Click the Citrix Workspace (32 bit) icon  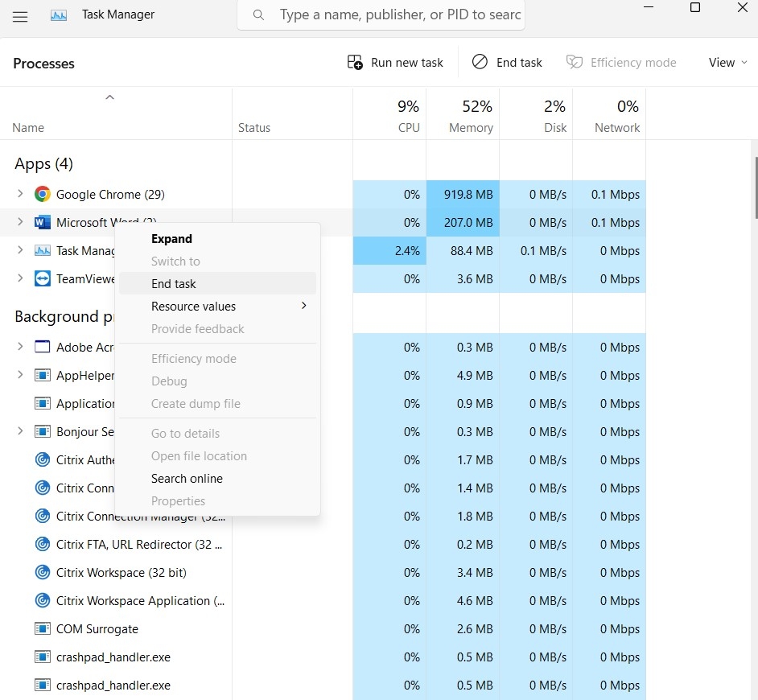click(43, 572)
